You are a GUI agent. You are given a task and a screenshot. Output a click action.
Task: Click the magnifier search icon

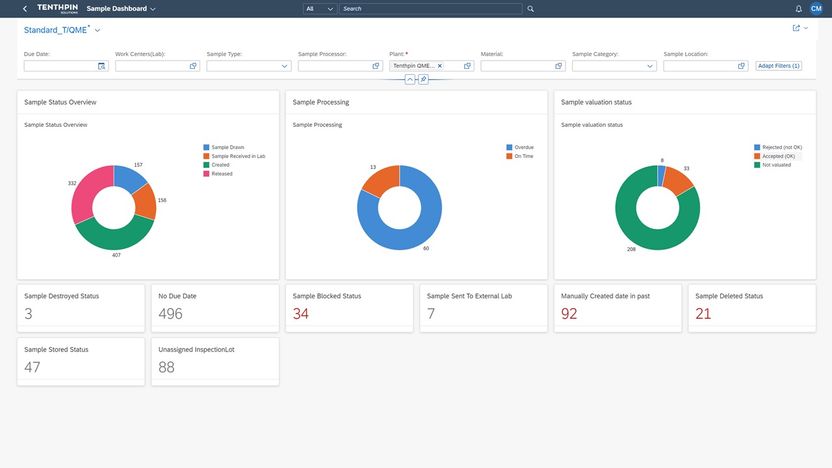coord(531,8)
